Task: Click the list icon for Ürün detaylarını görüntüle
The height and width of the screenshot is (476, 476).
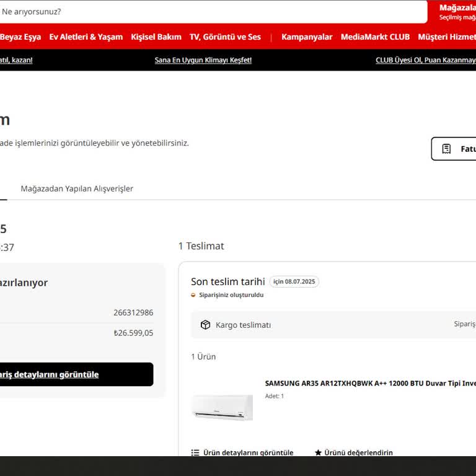Action: click(x=195, y=452)
